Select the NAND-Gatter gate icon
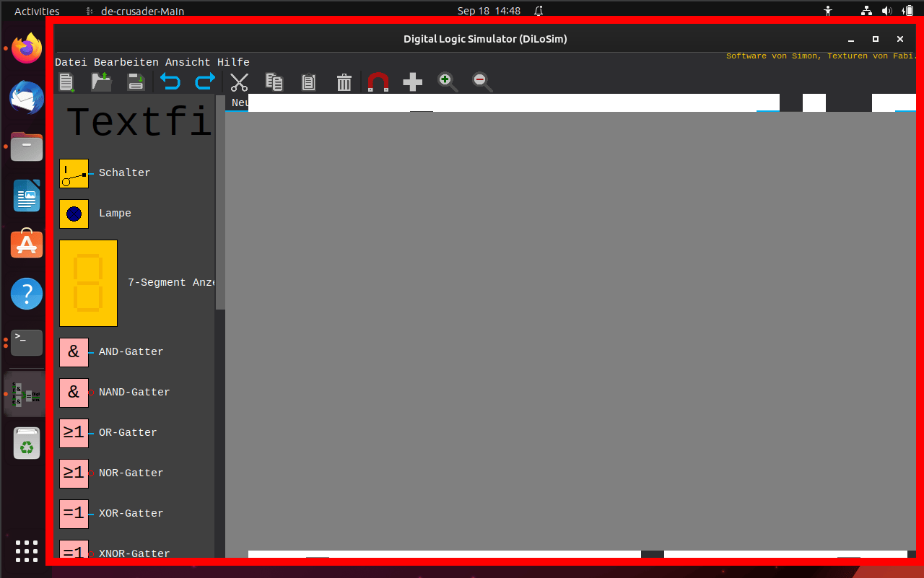 pyautogui.click(x=74, y=393)
